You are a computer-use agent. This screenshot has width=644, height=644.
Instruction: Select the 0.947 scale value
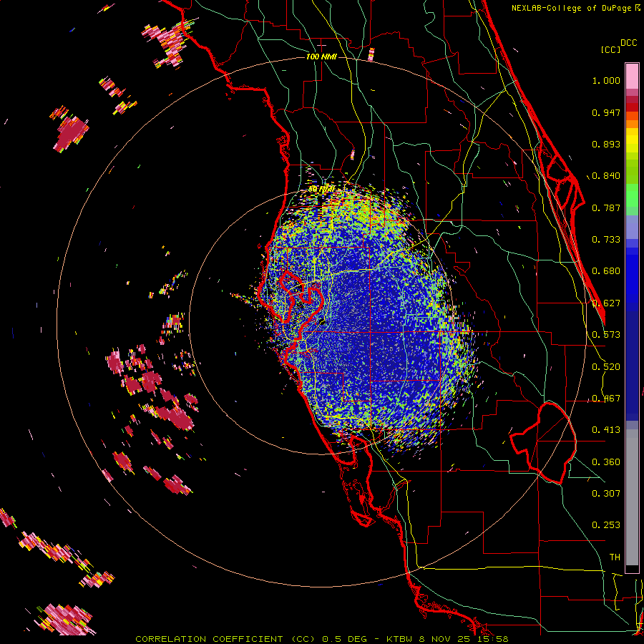[606, 112]
